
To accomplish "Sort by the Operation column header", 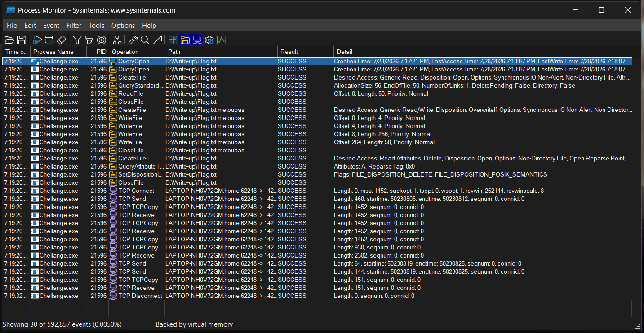I will [137, 52].
